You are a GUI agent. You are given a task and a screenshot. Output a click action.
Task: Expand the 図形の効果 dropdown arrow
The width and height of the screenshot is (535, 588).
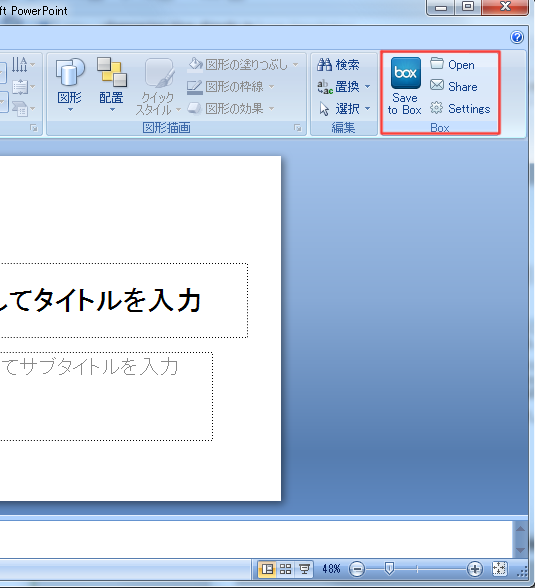271,109
